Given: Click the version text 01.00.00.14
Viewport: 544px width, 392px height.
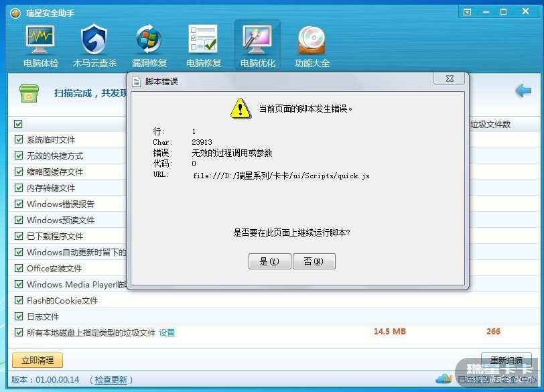Looking at the screenshot, I should (x=57, y=379).
